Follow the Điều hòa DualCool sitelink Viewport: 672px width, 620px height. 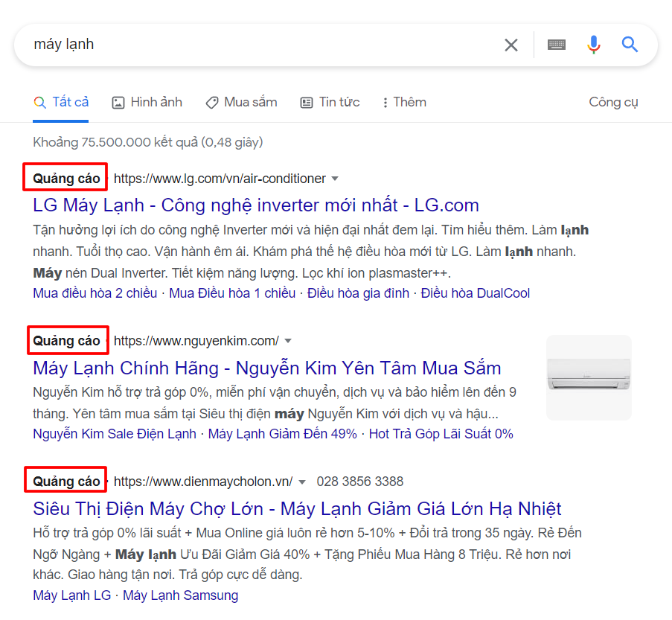click(x=475, y=293)
